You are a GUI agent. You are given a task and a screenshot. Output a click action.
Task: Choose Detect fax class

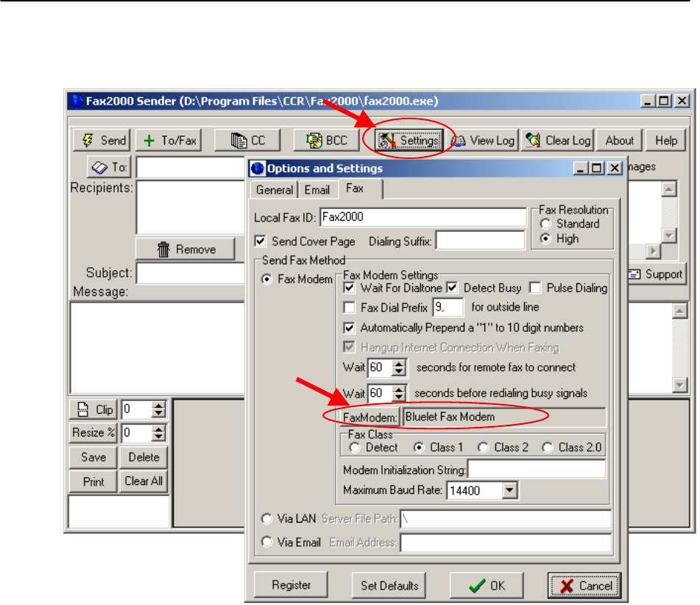[355, 447]
